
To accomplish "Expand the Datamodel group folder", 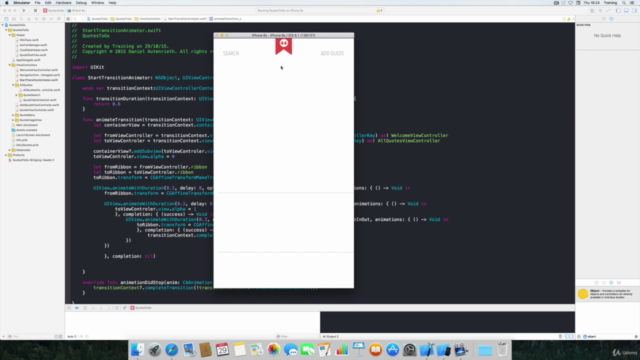I will click(x=10, y=150).
